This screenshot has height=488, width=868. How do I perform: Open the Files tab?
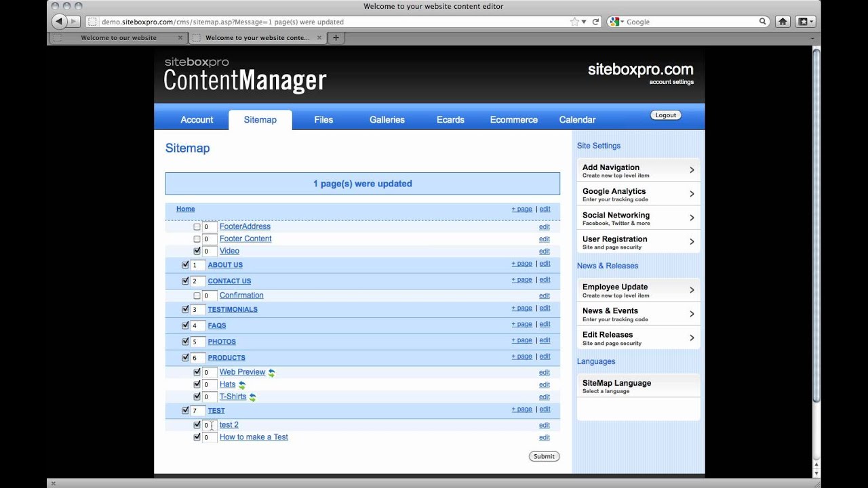coord(323,120)
